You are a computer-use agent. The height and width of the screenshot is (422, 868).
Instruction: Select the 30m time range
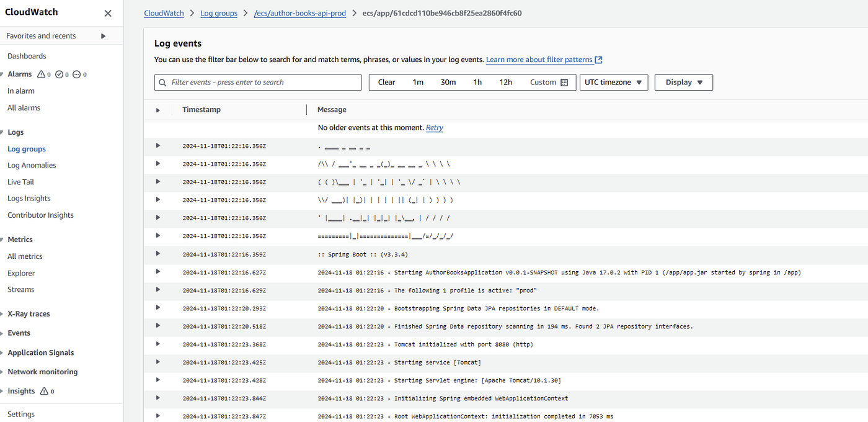click(448, 83)
